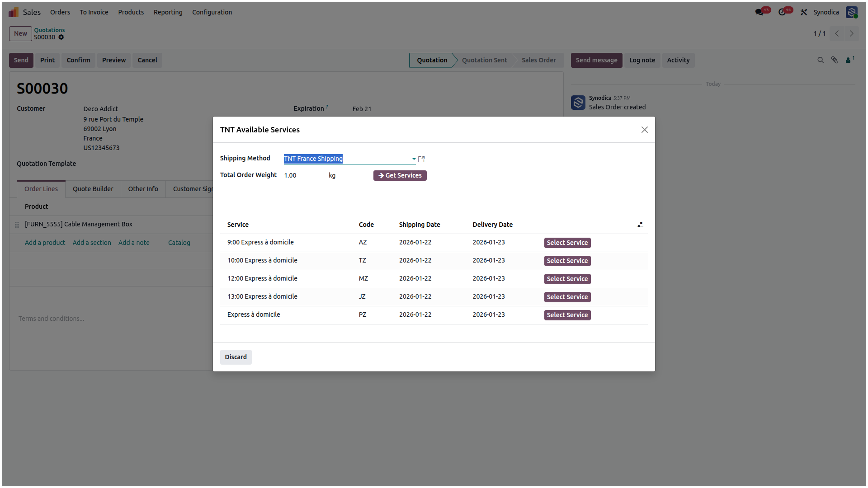Viewport: 868px width, 488px height.
Task: Click the Activity button
Action: 679,60
